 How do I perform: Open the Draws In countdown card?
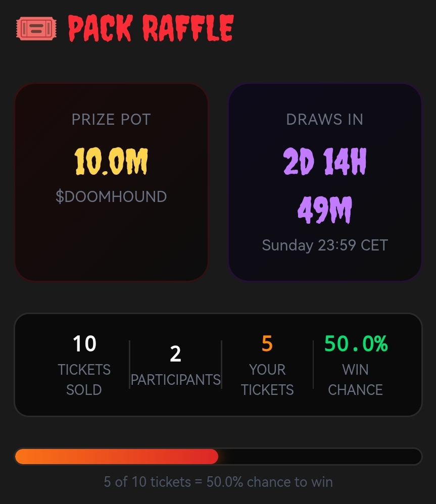325,182
